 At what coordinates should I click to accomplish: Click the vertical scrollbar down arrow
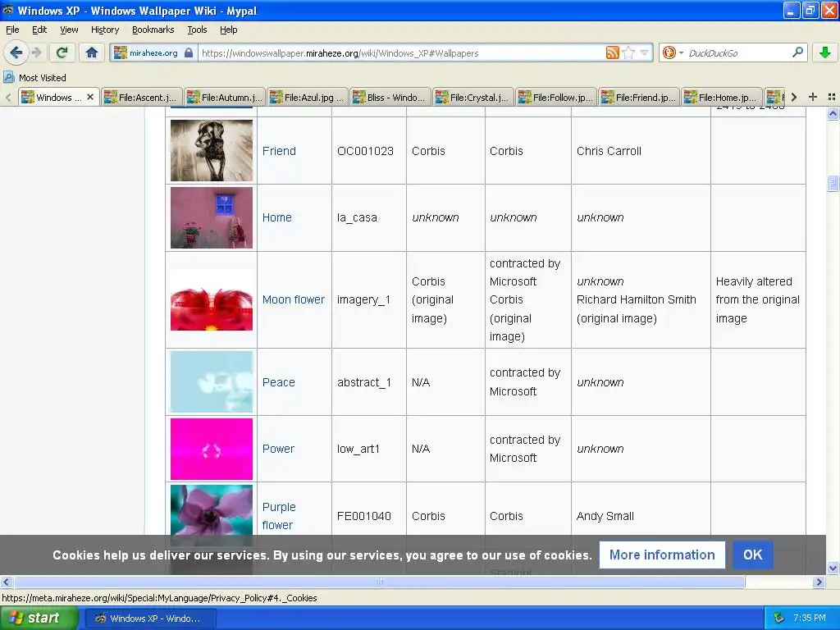pos(833,568)
